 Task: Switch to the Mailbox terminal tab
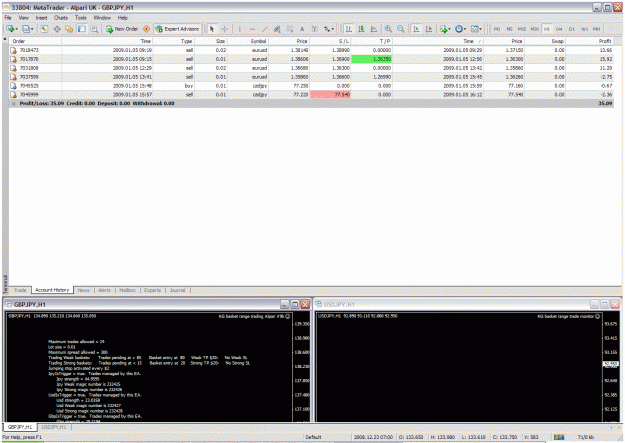pyautogui.click(x=128, y=290)
